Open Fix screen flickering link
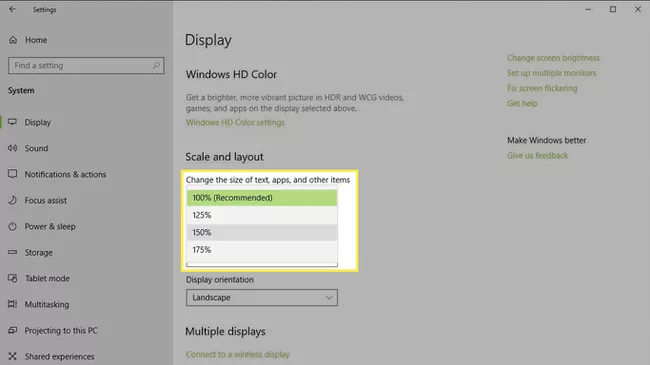Viewport: 650px width, 365px height. (542, 88)
